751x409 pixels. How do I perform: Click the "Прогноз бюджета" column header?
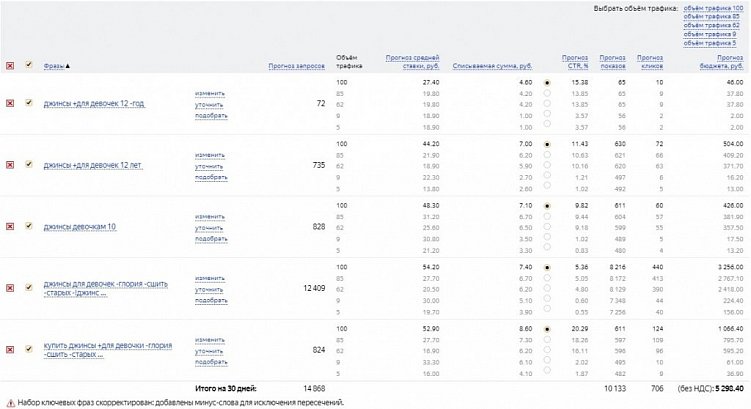(x=727, y=62)
